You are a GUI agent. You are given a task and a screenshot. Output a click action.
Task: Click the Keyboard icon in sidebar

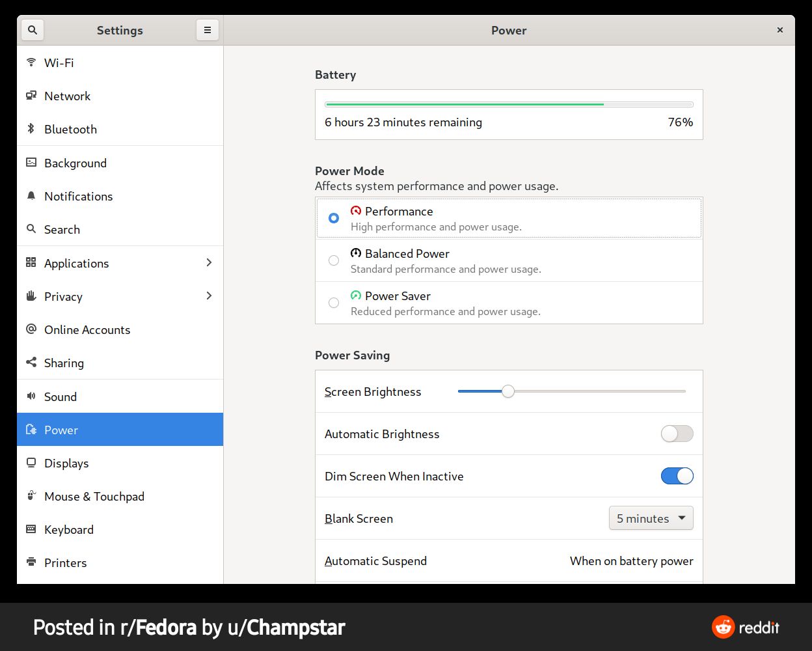coord(31,529)
